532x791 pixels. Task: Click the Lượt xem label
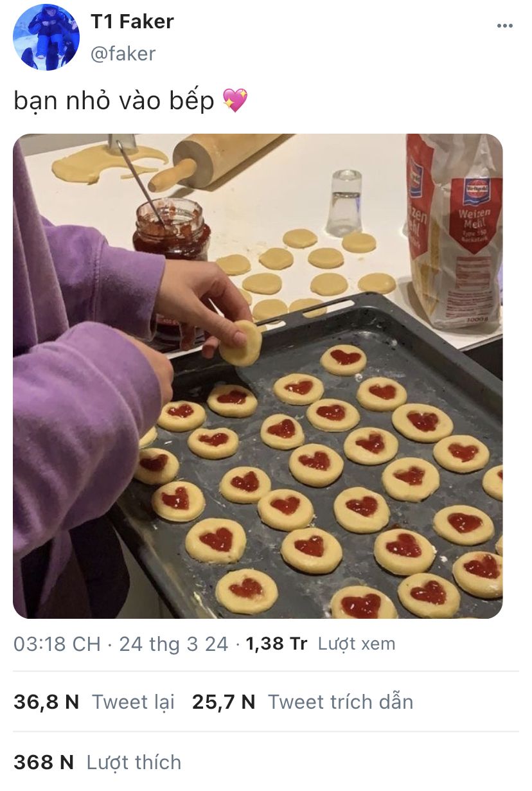(357, 644)
